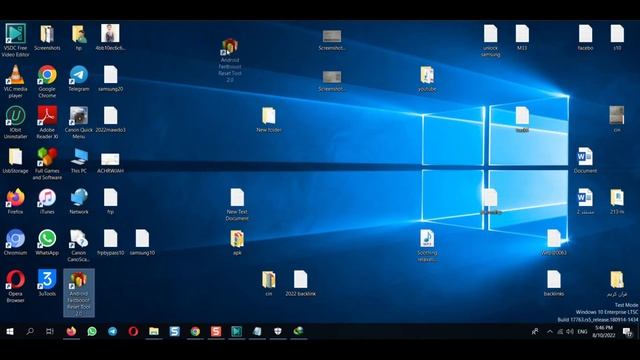Open Chromium desktop shortcut
Viewport: 640px width, 360px height.
tap(16, 242)
